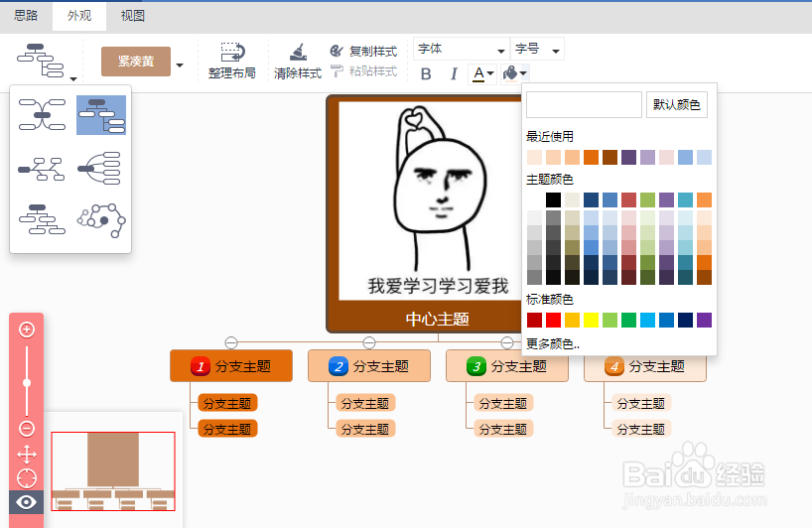Zoom in with the plus icon

point(27,330)
